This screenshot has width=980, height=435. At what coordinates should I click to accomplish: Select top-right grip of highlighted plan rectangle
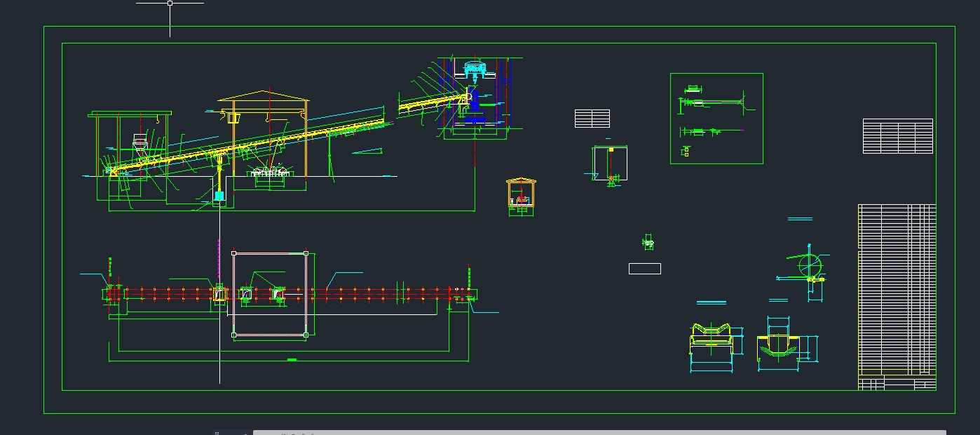306,253
